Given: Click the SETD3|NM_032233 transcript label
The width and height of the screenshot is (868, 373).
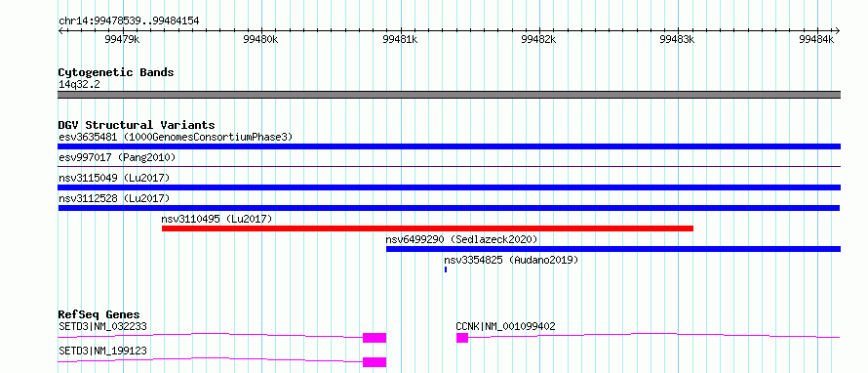Looking at the screenshot, I should point(102,326).
